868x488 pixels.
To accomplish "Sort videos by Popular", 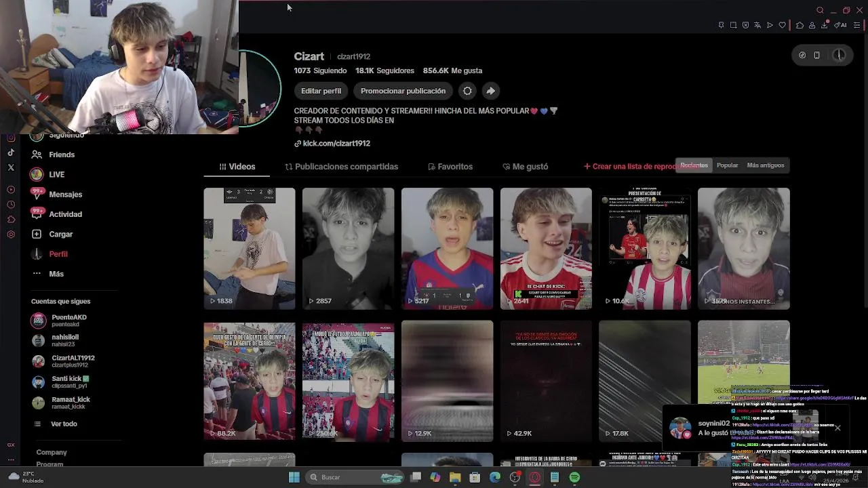I will [728, 165].
